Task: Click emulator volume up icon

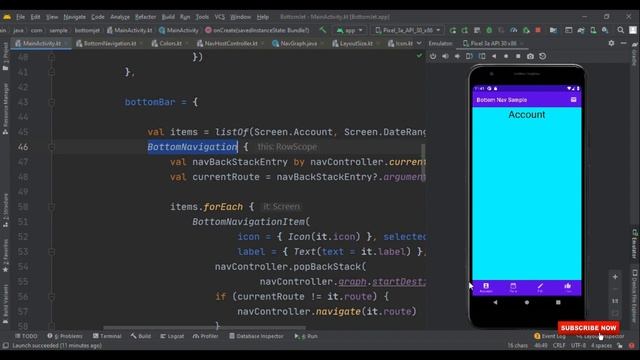Action: (x=445, y=56)
